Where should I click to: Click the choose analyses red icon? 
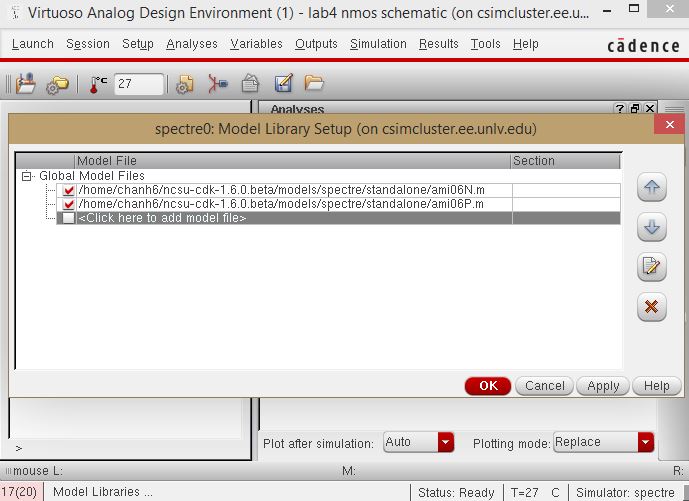pos(218,84)
